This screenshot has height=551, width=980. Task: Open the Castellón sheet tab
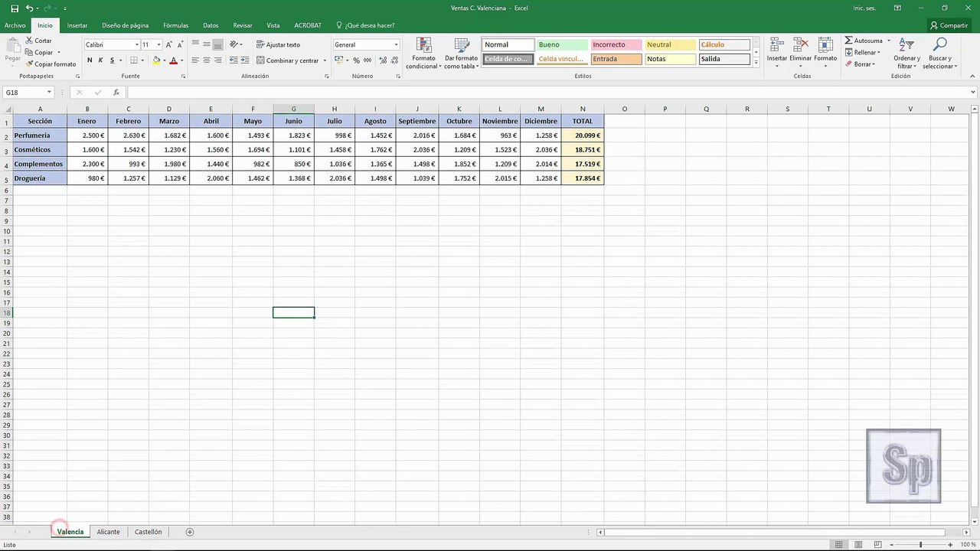(148, 532)
